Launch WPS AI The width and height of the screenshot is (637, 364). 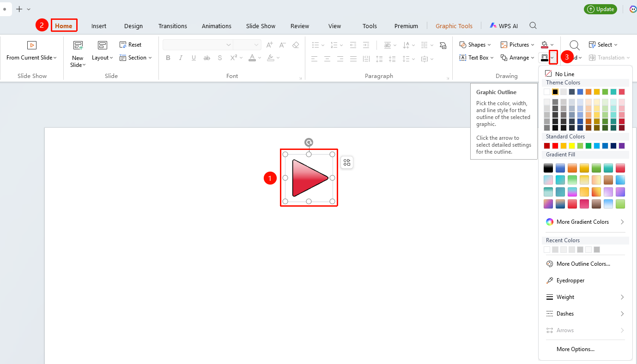pyautogui.click(x=504, y=26)
